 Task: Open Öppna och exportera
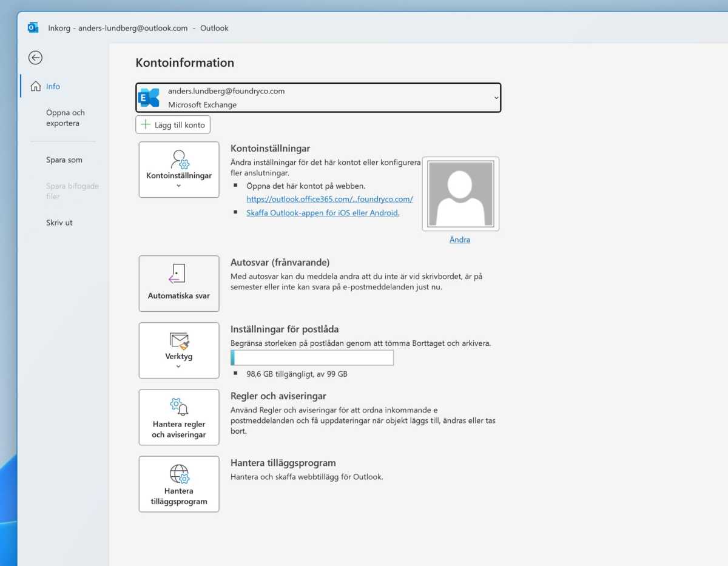(66, 118)
